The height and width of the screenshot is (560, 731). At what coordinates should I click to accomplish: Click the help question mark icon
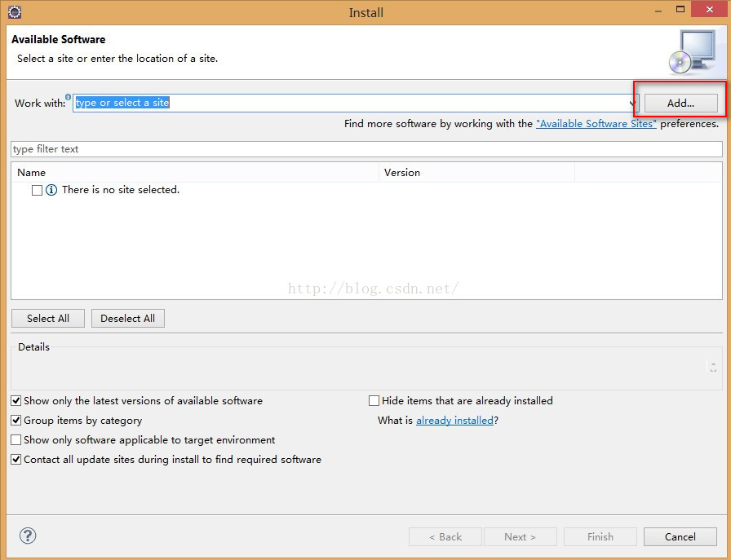coord(28,536)
